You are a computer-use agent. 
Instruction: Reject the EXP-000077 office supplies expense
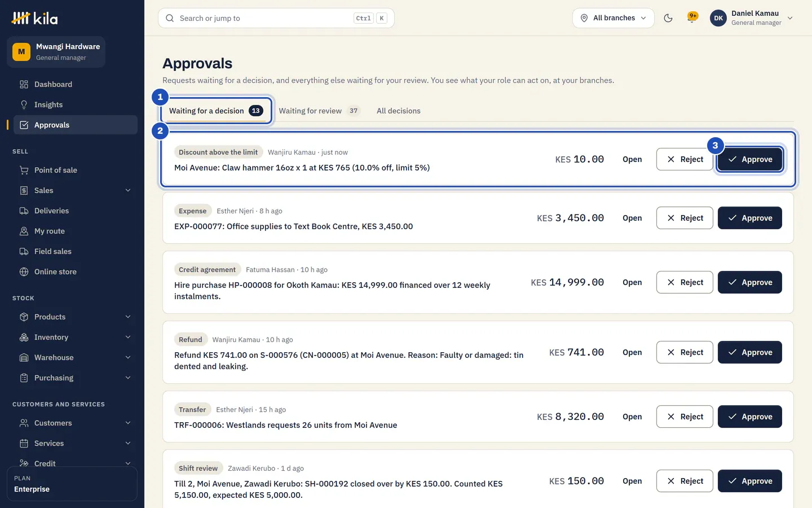coord(685,218)
